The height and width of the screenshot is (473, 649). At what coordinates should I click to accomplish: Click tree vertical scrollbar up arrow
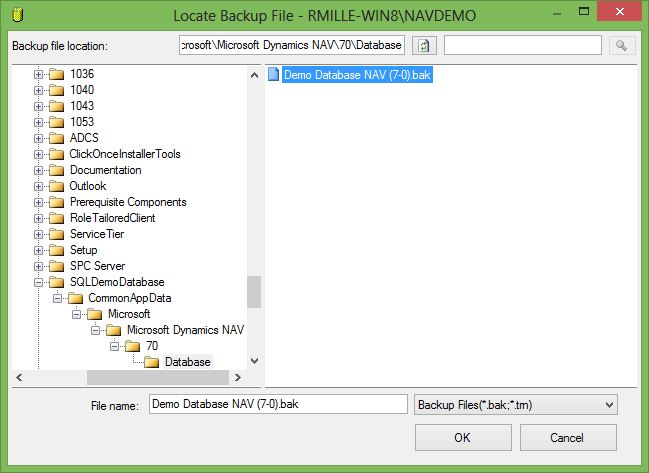(x=255, y=75)
